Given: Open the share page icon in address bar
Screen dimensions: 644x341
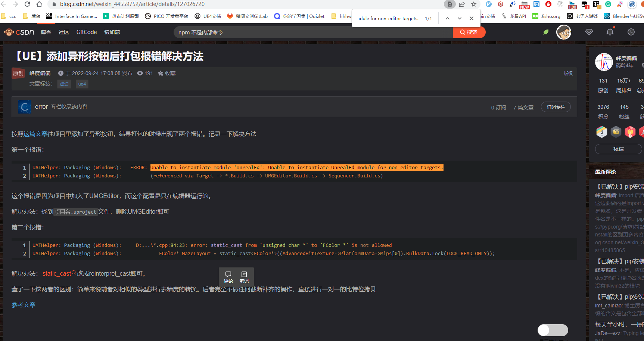Looking at the screenshot, I should 462,4.
